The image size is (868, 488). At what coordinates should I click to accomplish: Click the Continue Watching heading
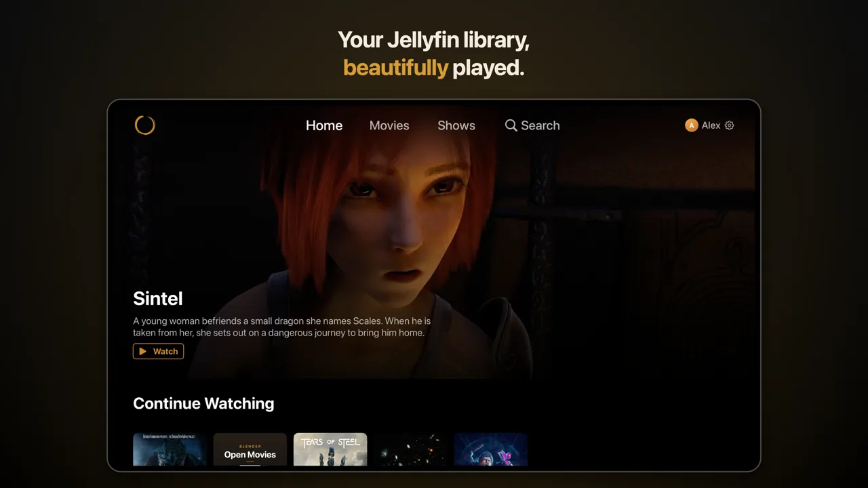[203, 403]
